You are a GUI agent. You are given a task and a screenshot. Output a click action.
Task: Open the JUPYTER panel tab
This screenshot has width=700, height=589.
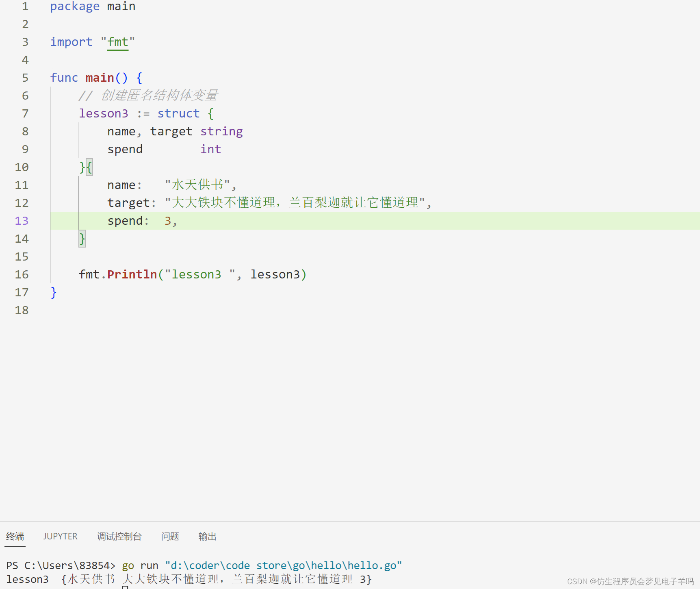tap(60, 536)
